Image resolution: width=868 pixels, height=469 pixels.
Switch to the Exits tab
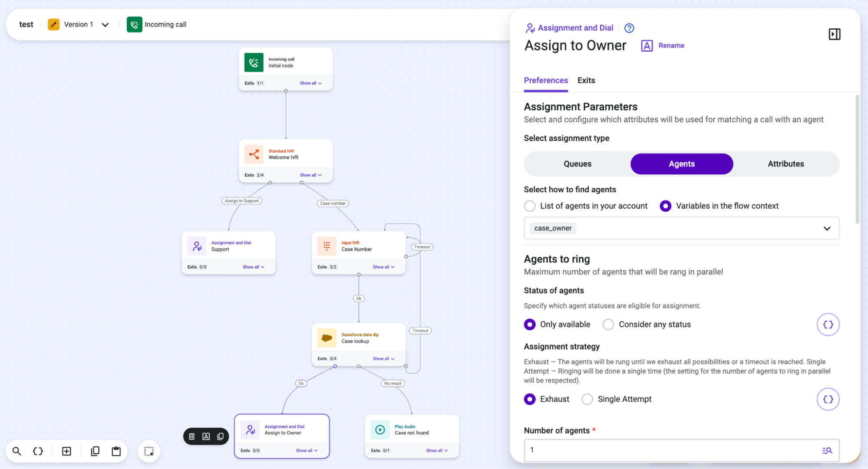coord(586,80)
